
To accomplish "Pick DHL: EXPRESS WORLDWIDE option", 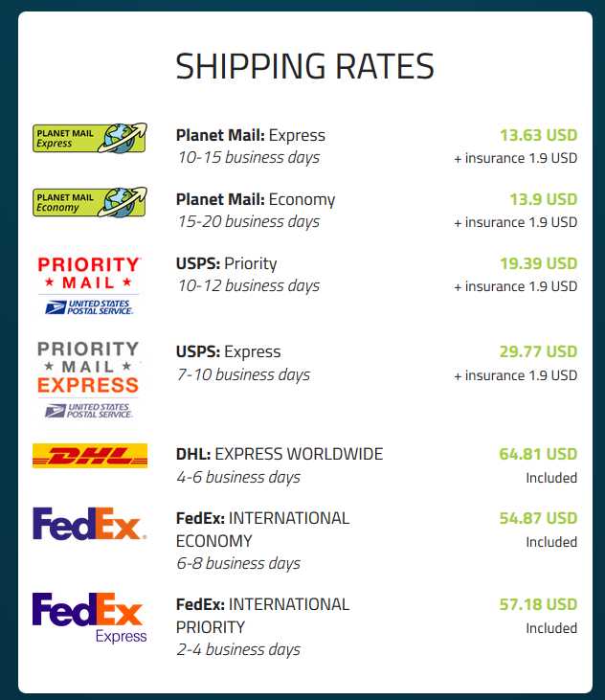I will (280, 454).
